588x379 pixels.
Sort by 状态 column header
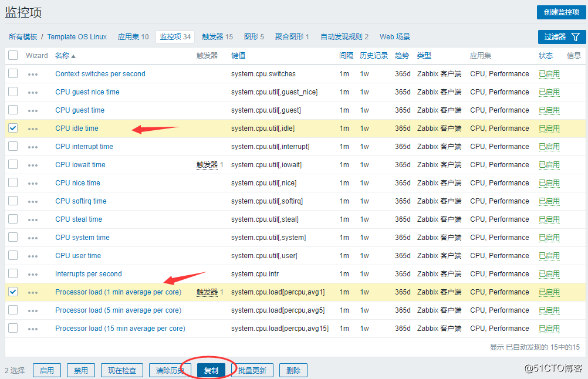546,56
